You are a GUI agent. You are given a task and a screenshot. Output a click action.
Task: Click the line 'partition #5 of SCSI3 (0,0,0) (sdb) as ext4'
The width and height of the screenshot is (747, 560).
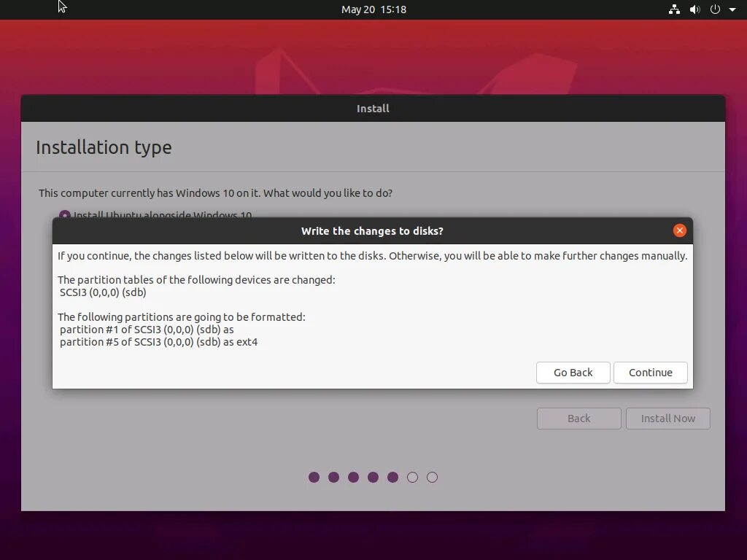tap(158, 342)
